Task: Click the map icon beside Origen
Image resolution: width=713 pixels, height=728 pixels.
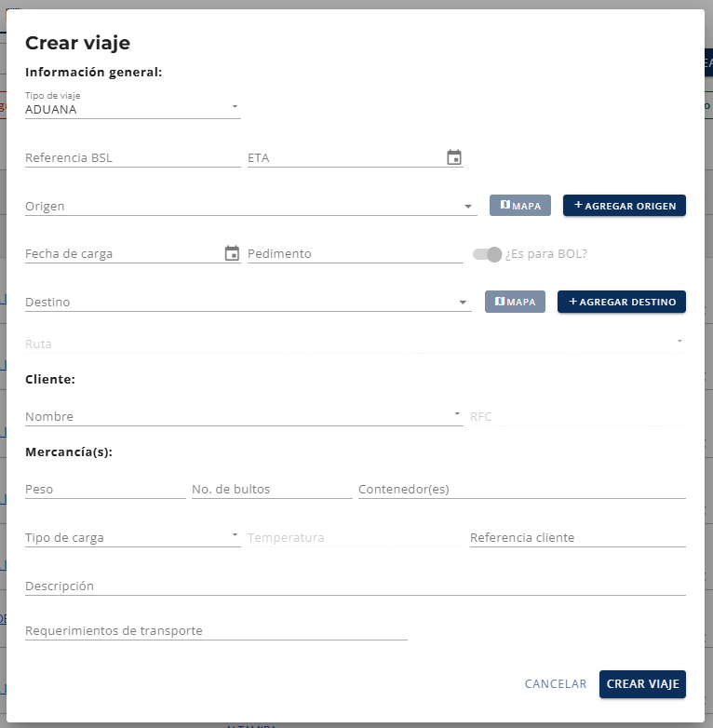Action: click(505, 205)
